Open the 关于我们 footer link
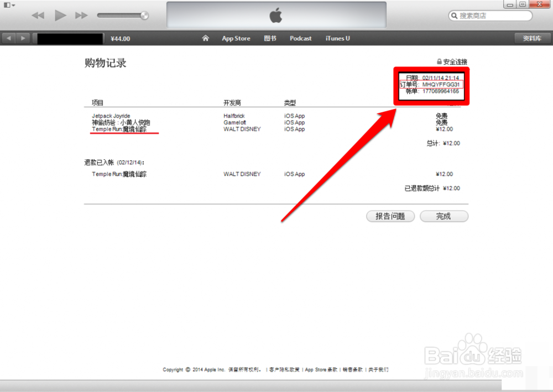Image resolution: width=553 pixels, height=392 pixels. 378,369
